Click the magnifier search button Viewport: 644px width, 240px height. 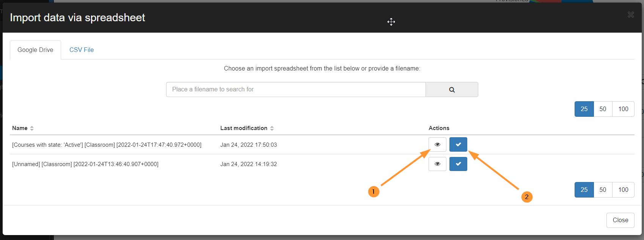coord(452,89)
